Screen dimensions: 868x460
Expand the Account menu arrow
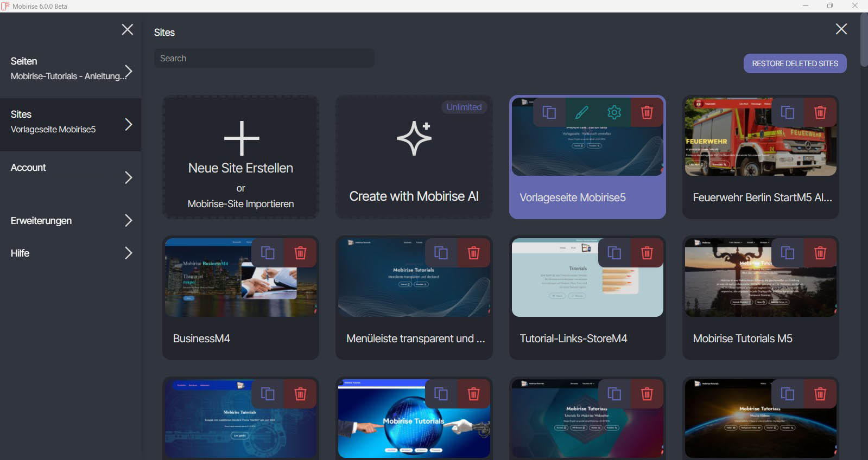(128, 177)
